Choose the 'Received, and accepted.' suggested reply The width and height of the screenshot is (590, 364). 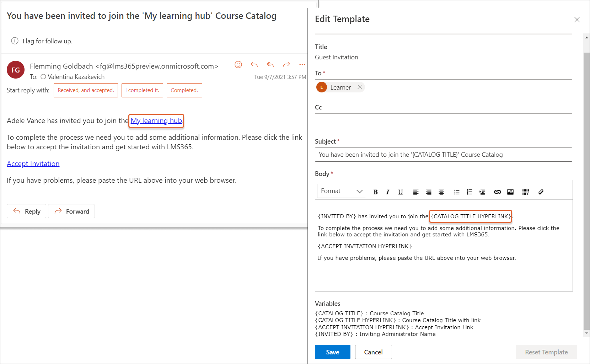click(x=86, y=90)
